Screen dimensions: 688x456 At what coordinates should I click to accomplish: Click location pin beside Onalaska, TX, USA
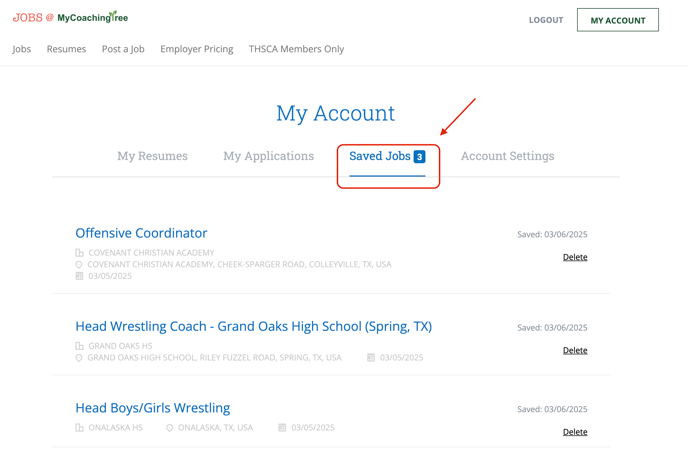[x=169, y=427]
